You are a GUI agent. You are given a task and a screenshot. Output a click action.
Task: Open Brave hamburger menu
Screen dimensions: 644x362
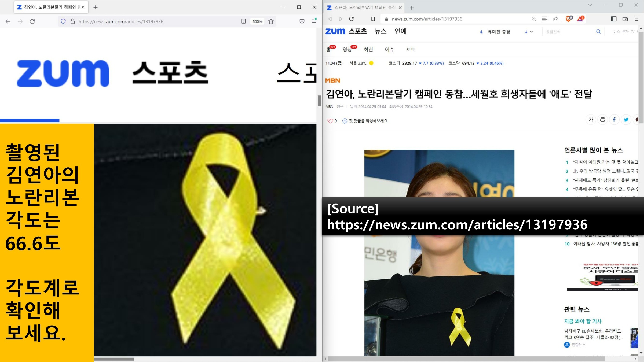(636, 19)
